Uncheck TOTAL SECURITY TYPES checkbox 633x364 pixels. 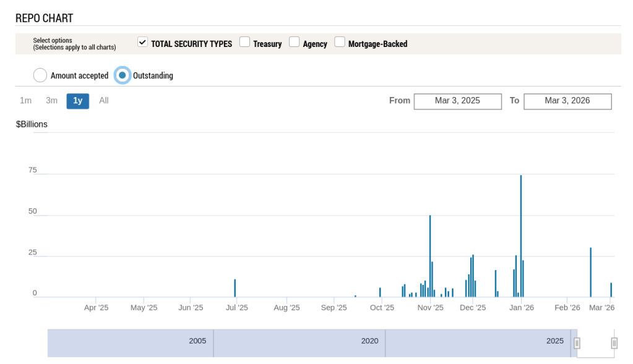142,42
